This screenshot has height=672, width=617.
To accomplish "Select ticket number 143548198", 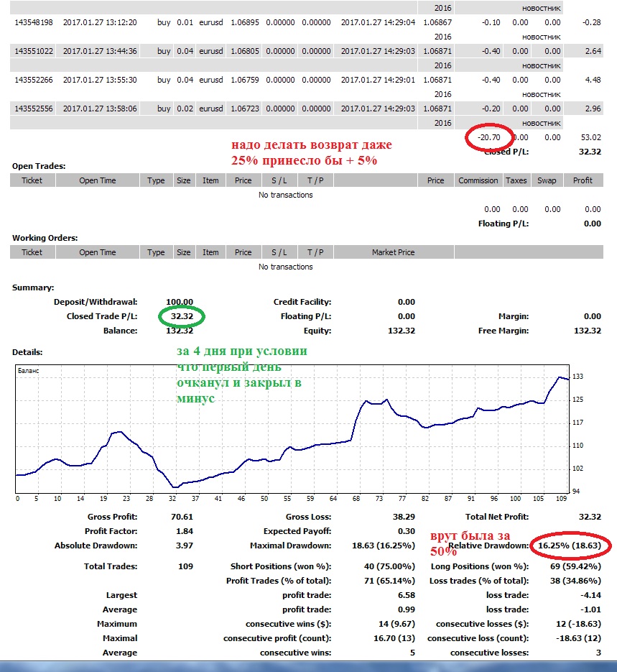I will point(34,22).
